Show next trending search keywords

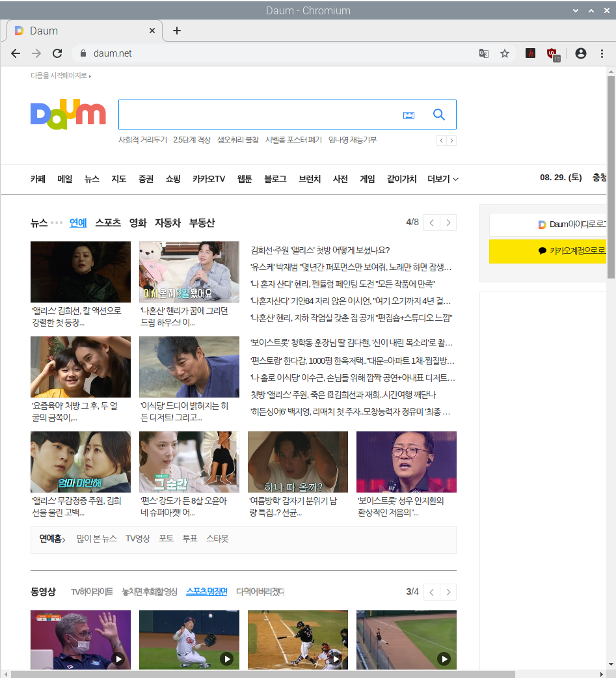pyautogui.click(x=451, y=141)
